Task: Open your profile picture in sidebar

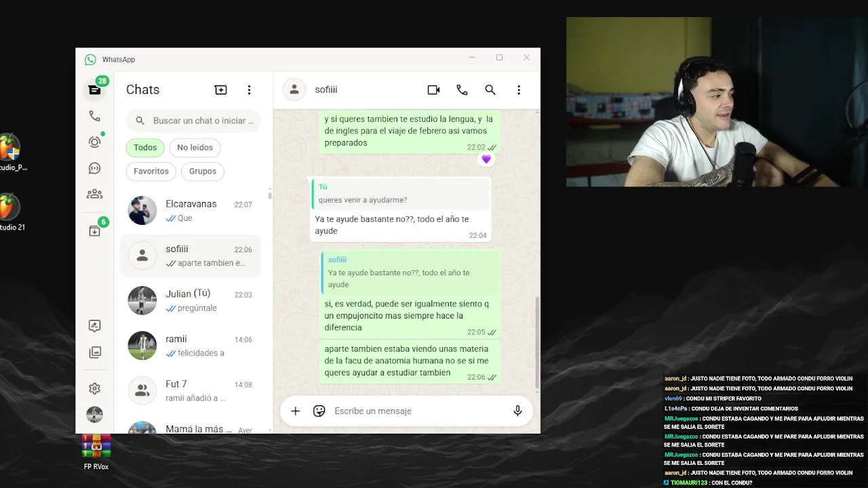Action: (94, 414)
